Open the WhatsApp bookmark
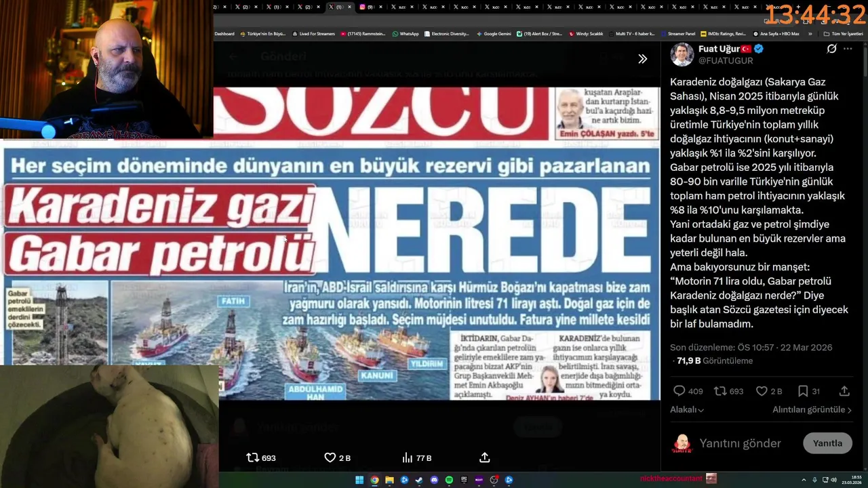Screen dimensions: 868x488 coord(406,33)
